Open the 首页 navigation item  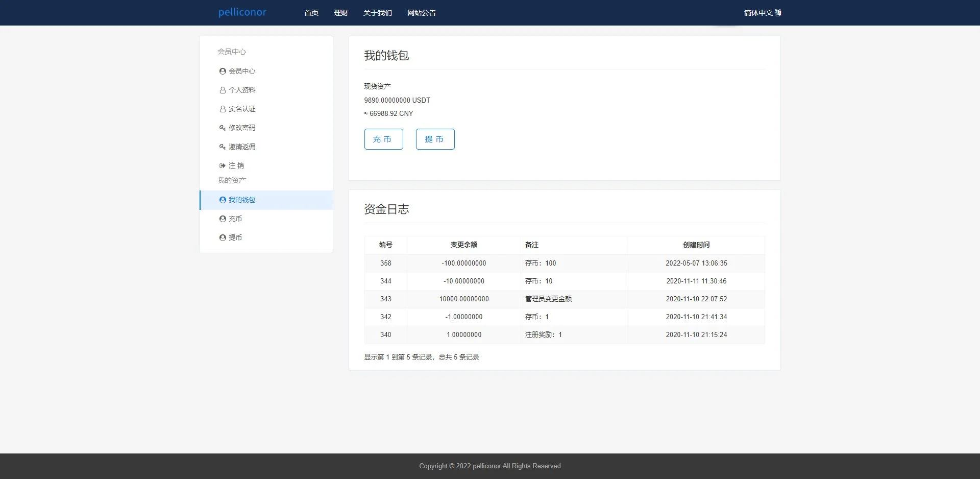click(x=311, y=13)
